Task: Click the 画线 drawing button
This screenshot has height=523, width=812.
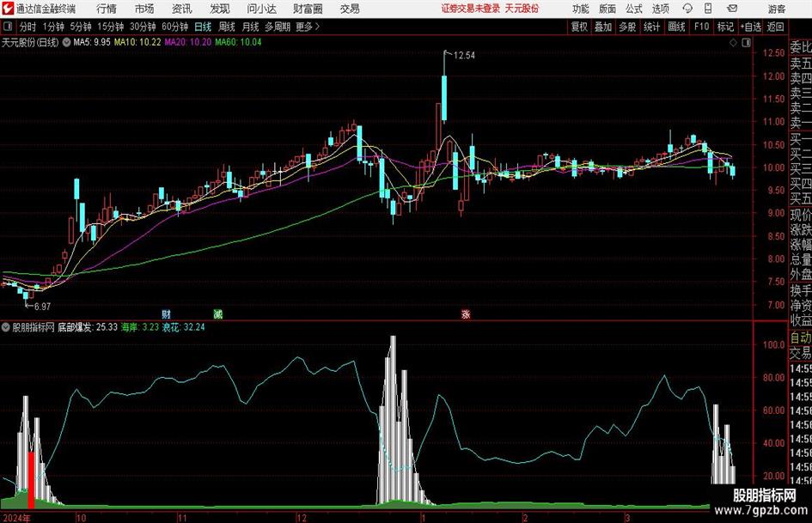Action: pos(676,27)
